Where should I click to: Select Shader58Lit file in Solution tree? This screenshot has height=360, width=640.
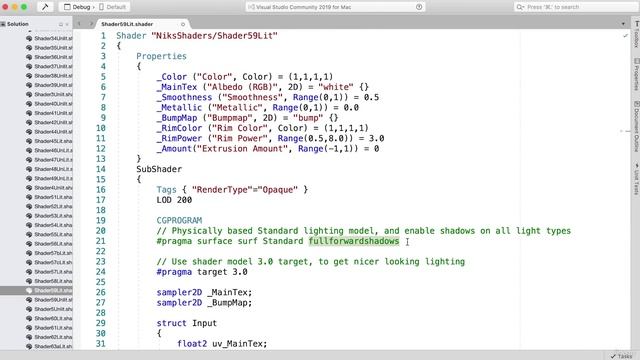click(49, 281)
